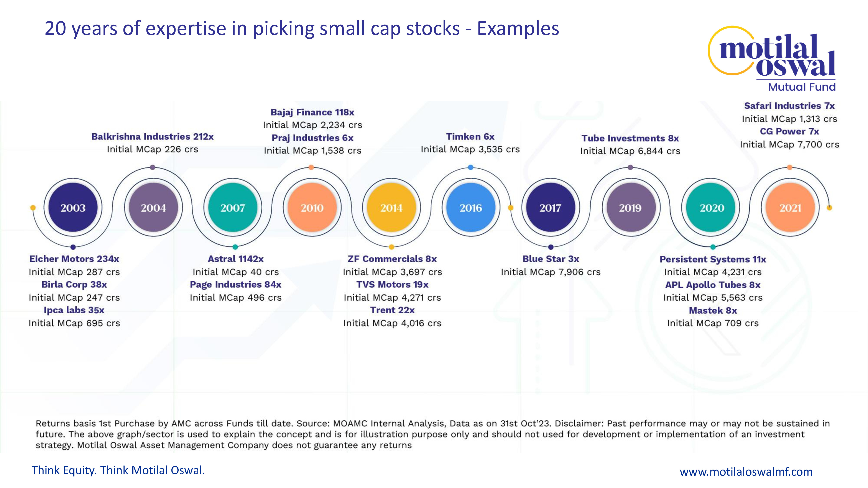Select the dark blue 2017 circle
868x488 pixels.
click(550, 208)
